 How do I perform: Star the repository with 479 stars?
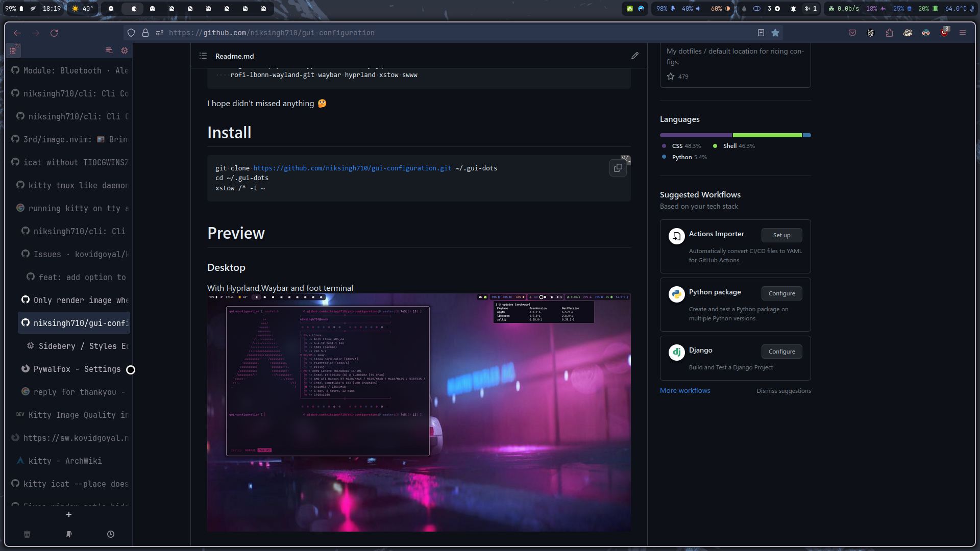click(671, 77)
